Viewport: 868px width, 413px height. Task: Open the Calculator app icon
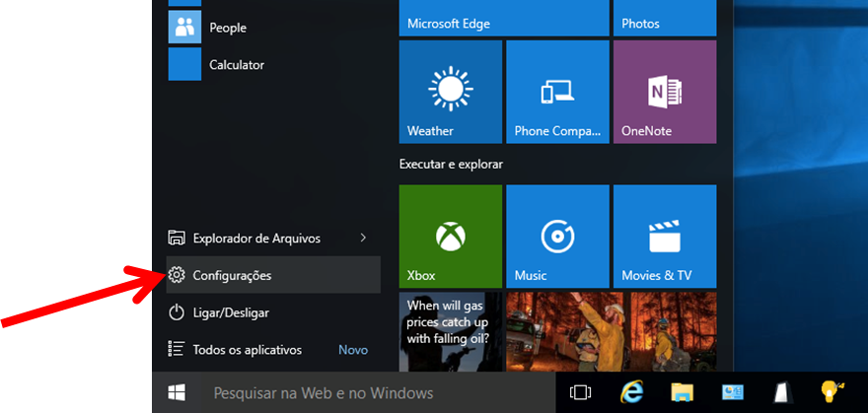click(184, 64)
